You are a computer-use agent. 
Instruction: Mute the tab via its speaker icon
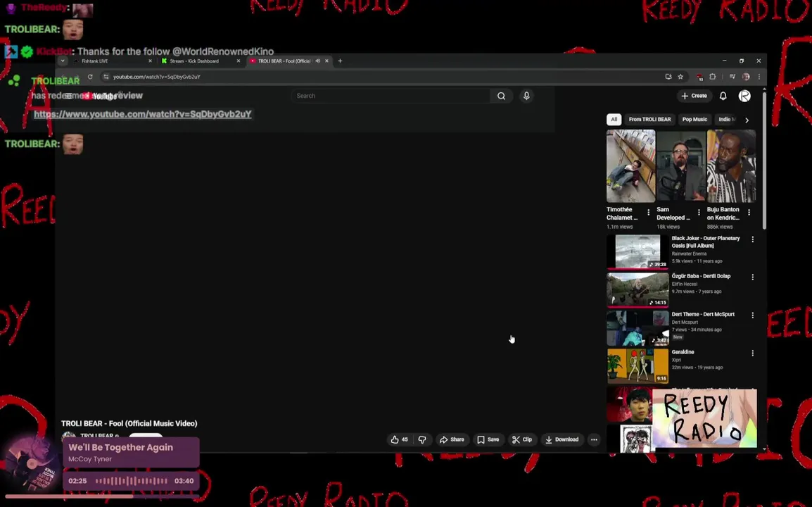tap(318, 61)
